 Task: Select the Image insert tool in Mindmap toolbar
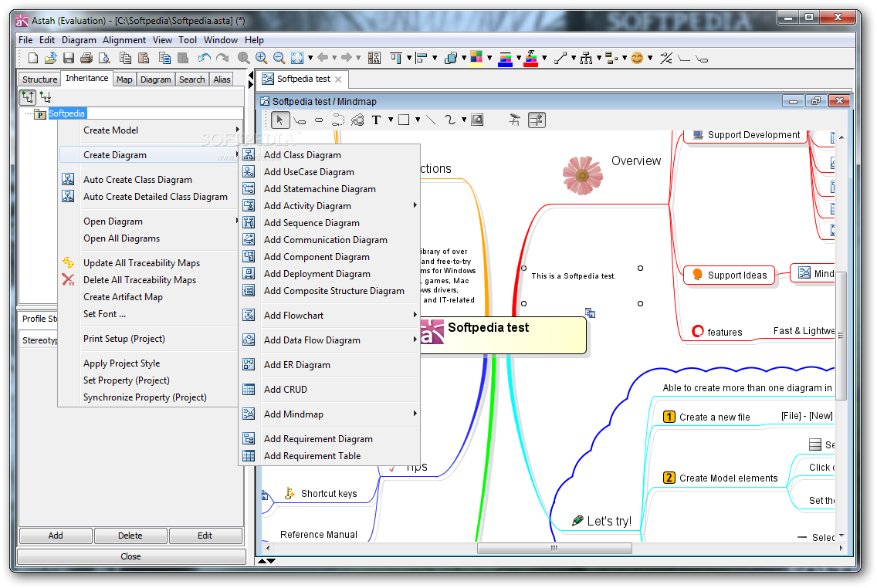click(x=477, y=120)
